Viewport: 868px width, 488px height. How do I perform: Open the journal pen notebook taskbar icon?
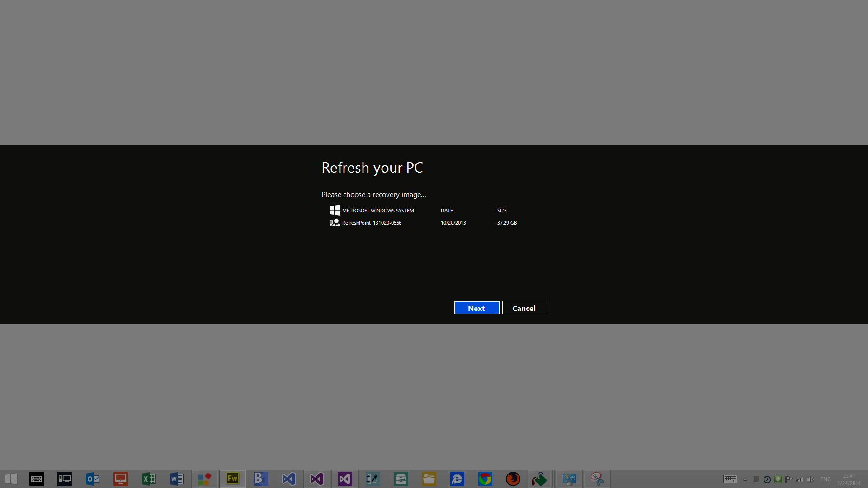click(x=373, y=479)
